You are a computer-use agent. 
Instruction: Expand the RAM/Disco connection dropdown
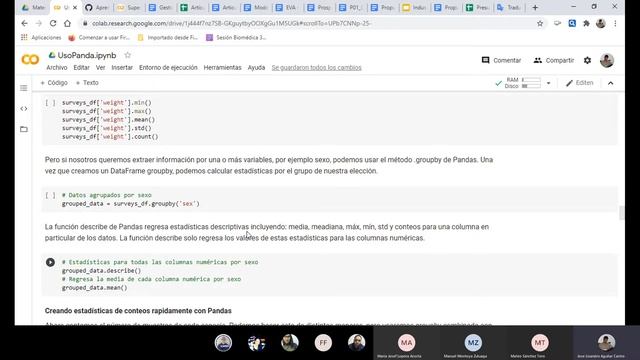(549, 83)
